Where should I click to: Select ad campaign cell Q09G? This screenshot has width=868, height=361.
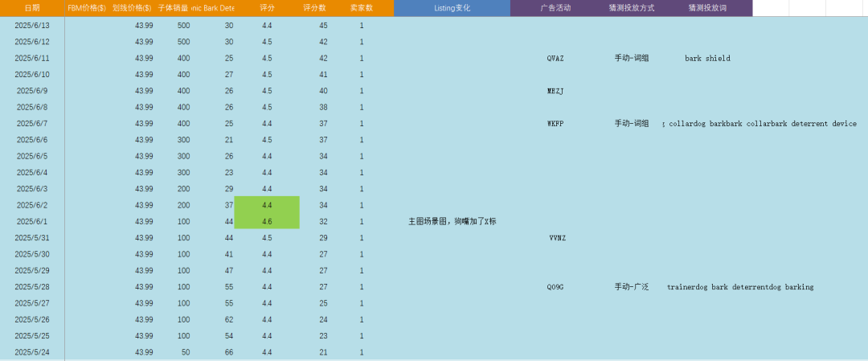pos(555,287)
